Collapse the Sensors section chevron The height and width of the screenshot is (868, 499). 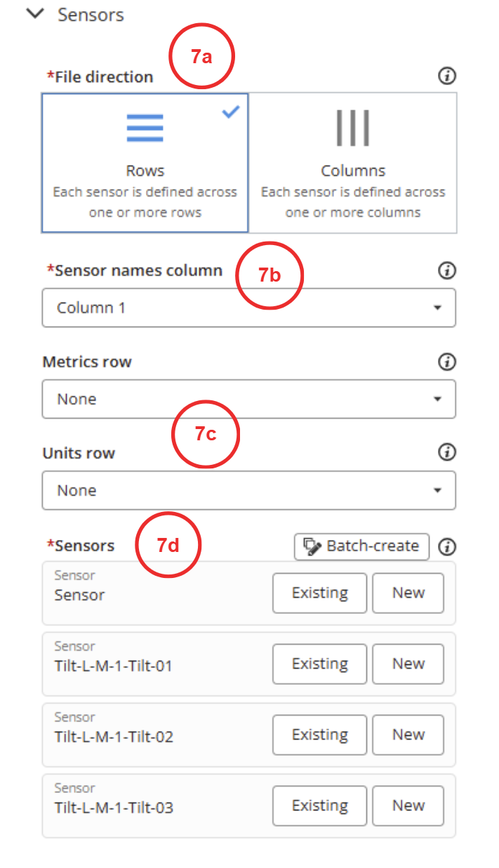34,15
